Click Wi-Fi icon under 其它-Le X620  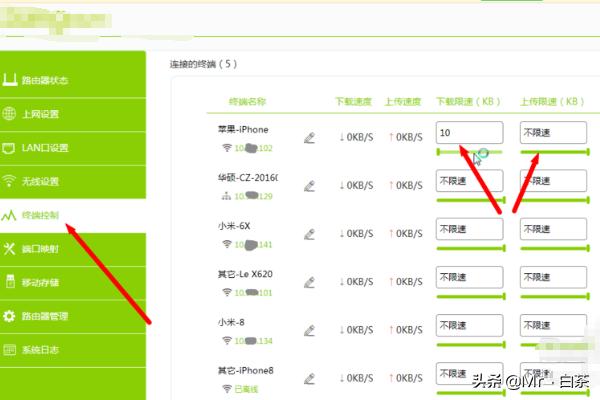coord(227,292)
